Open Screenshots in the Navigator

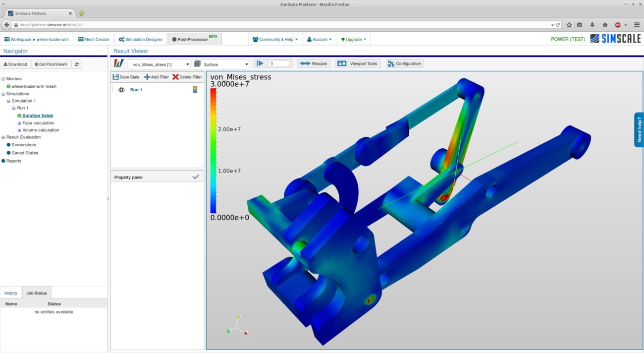[24, 145]
